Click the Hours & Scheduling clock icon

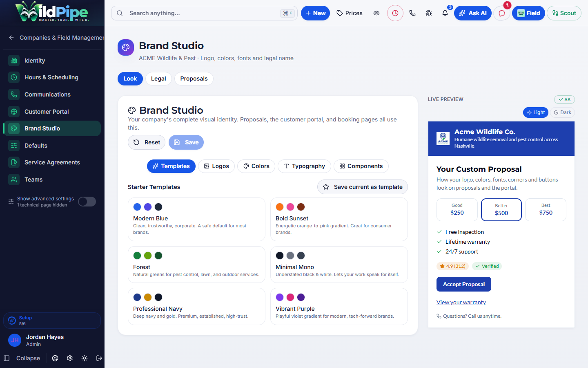point(14,77)
